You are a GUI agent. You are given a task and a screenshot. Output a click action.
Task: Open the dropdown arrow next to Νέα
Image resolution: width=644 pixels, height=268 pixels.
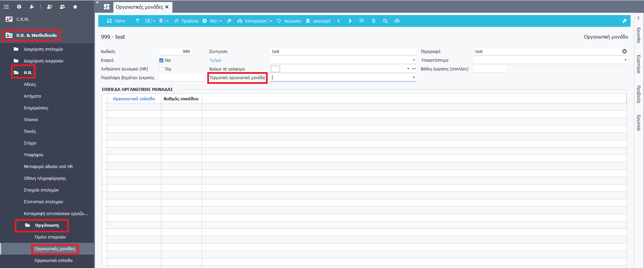click(221, 21)
